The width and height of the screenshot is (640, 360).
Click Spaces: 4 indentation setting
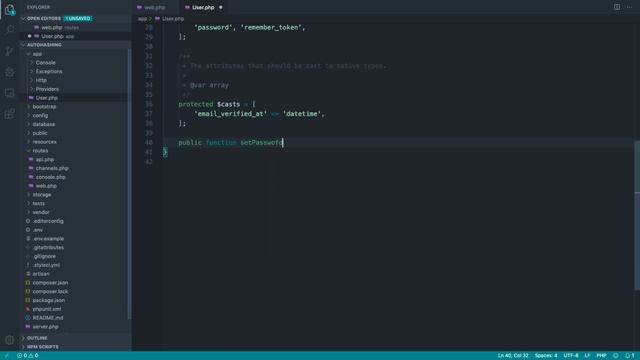point(546,356)
